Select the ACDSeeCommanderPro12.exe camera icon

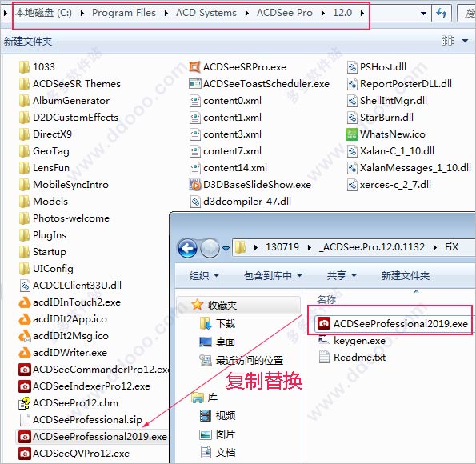pyautogui.click(x=25, y=370)
